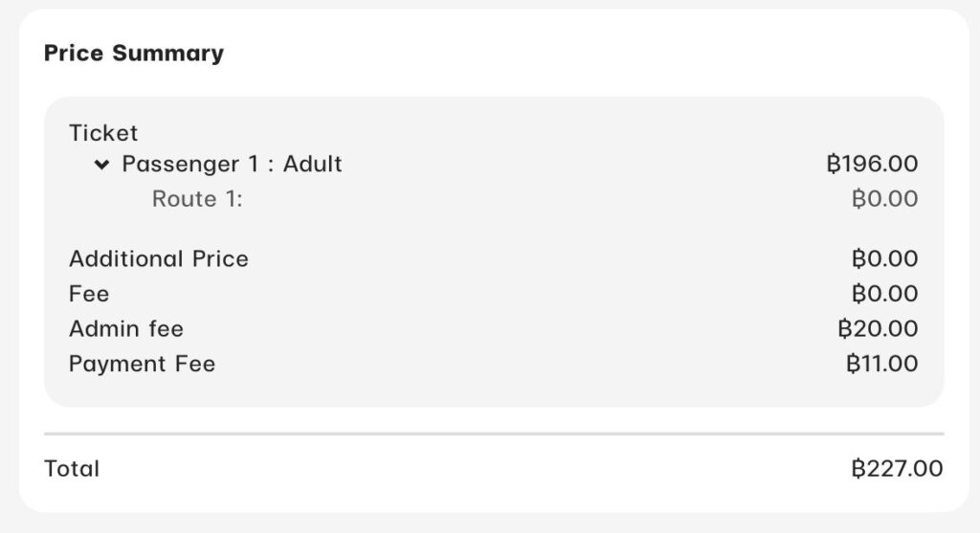
Task: Click the divider line above Total
Action: pos(494,433)
